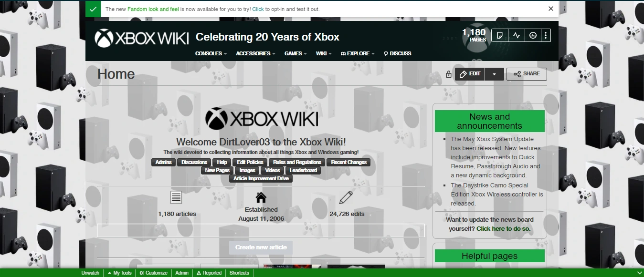Expand the Consoles navigation dropdown
Viewport: 644px width, 277px height.
point(211,53)
